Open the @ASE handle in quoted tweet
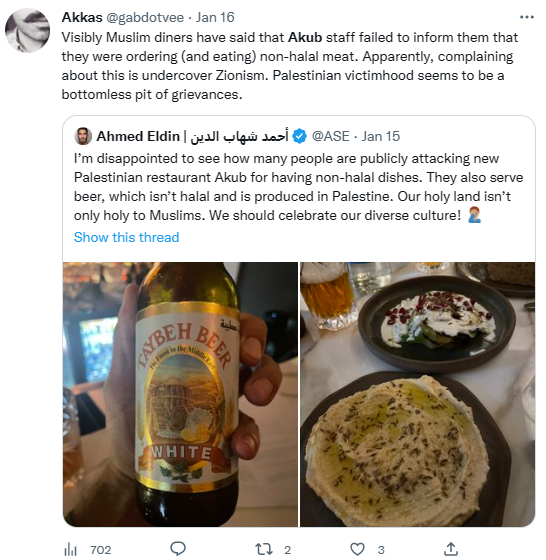Screen dimensions: 546x560 point(330,136)
